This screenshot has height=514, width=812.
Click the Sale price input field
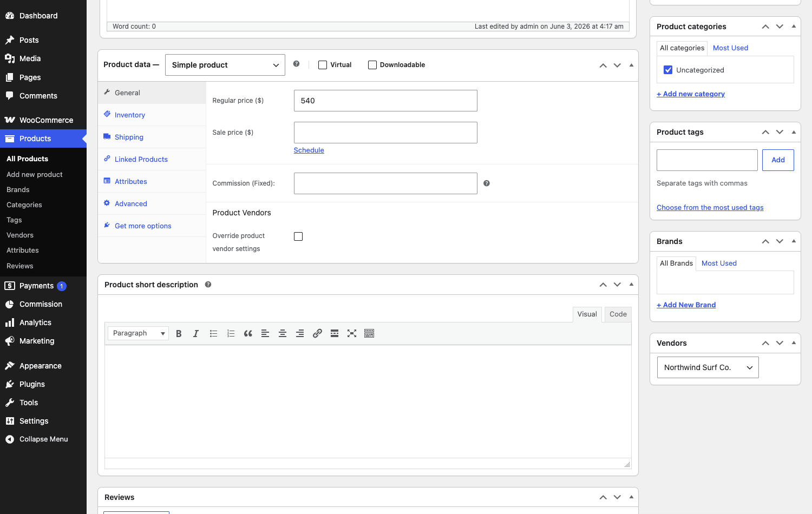click(385, 133)
